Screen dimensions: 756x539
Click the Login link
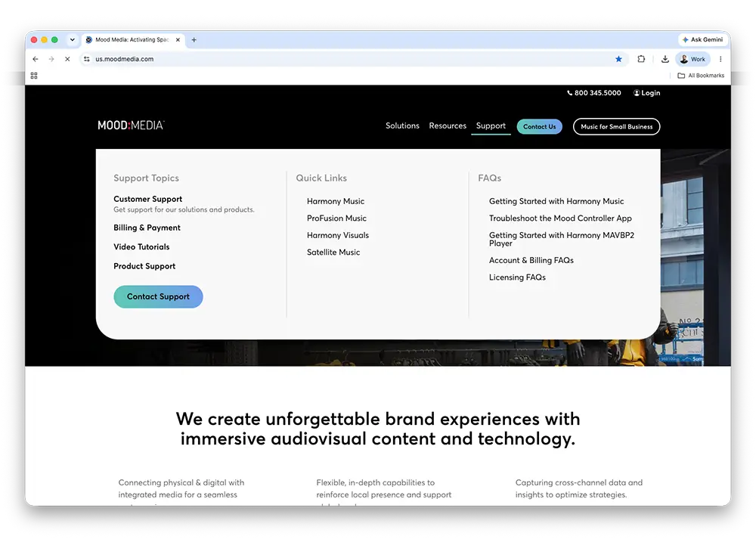646,92
